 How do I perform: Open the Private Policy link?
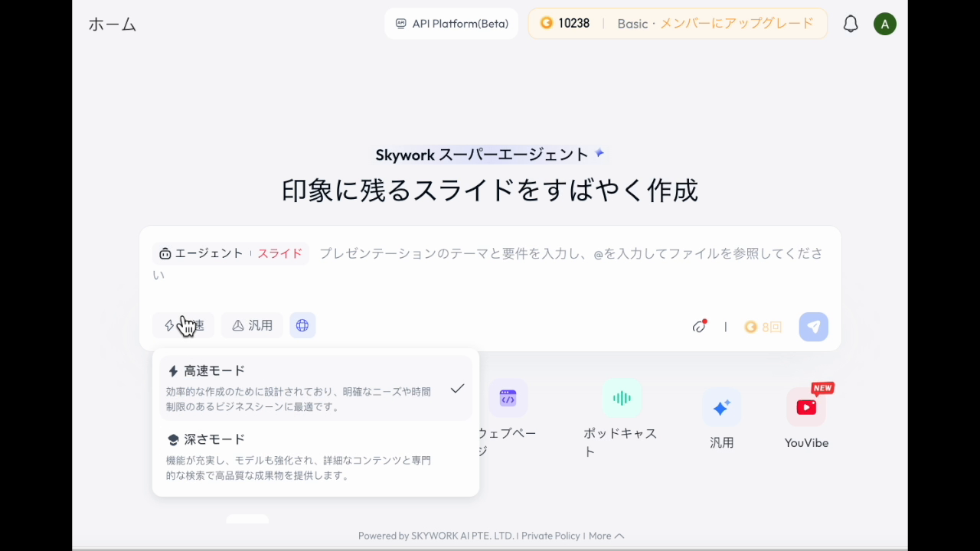tap(550, 536)
